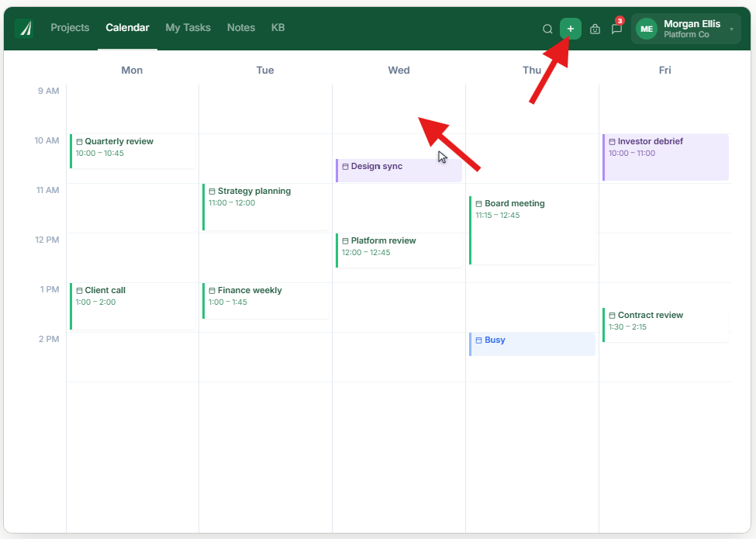Viewport: 756px width, 539px height.
Task: Click the 1:30 – 2:15 time text
Action: click(x=627, y=327)
